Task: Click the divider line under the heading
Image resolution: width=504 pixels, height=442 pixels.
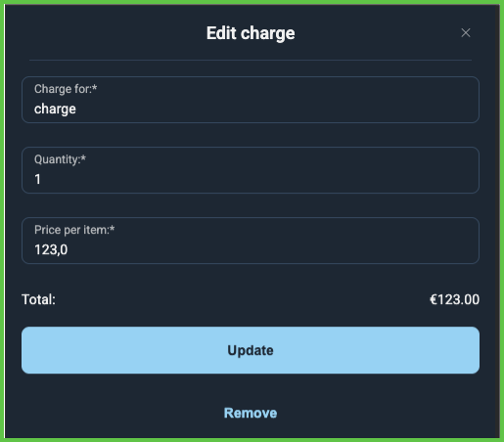Action: [251, 60]
